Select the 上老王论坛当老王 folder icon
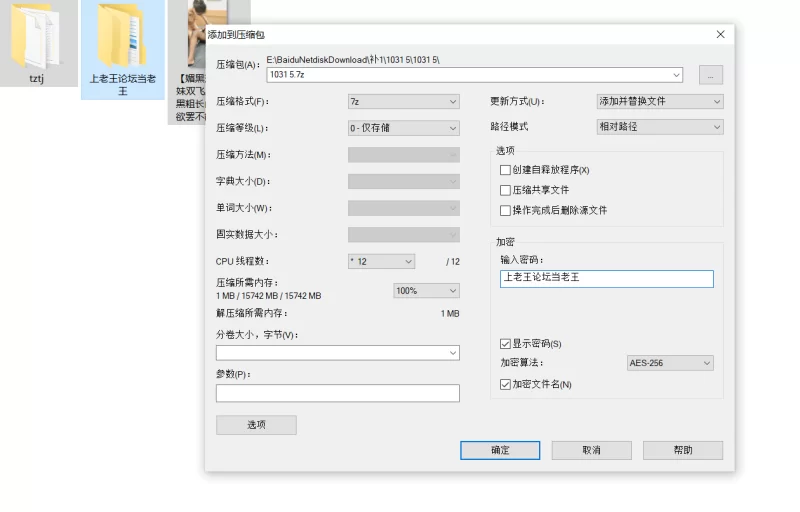Viewport: 800px width, 512px height. click(122, 36)
